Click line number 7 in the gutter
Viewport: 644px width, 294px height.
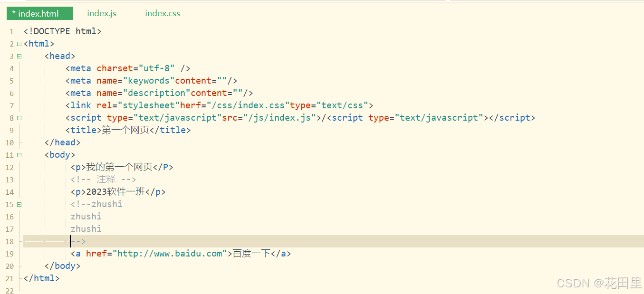coord(11,106)
